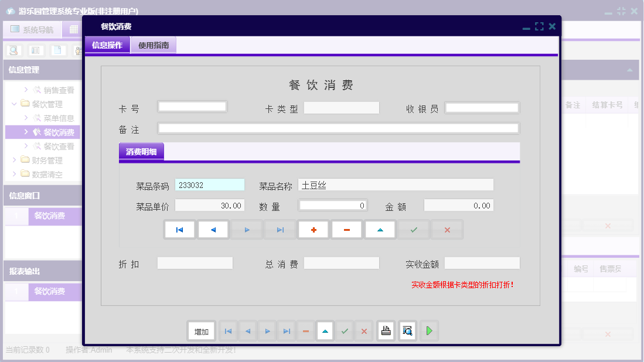Select the 信息操作 tab
This screenshot has width=644, height=362.
pos(107,45)
